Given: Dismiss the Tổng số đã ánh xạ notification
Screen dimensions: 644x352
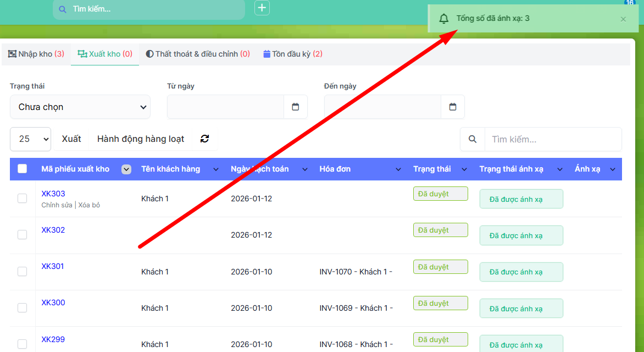Looking at the screenshot, I should point(623,19).
